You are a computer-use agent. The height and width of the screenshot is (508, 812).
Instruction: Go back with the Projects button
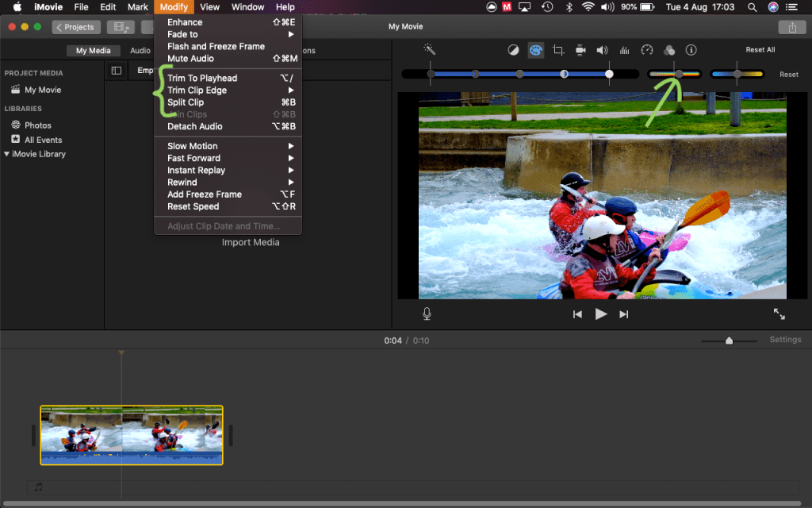point(76,27)
